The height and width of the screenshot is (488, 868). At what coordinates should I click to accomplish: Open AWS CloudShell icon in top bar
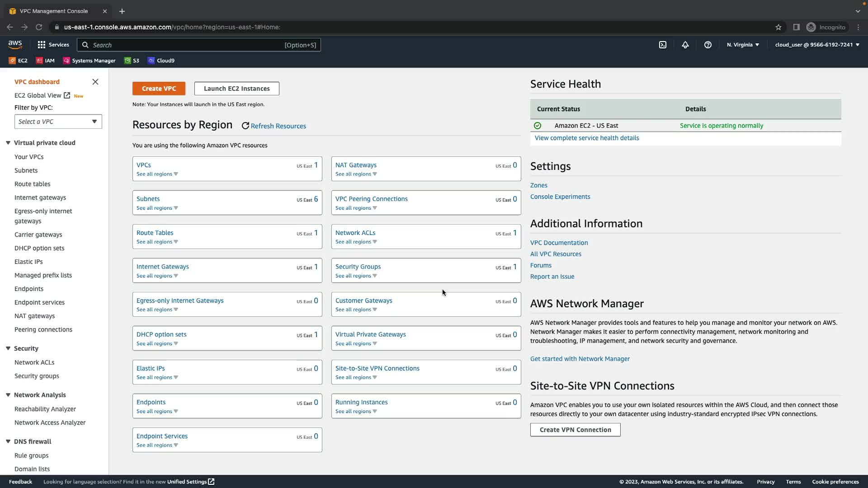click(662, 45)
